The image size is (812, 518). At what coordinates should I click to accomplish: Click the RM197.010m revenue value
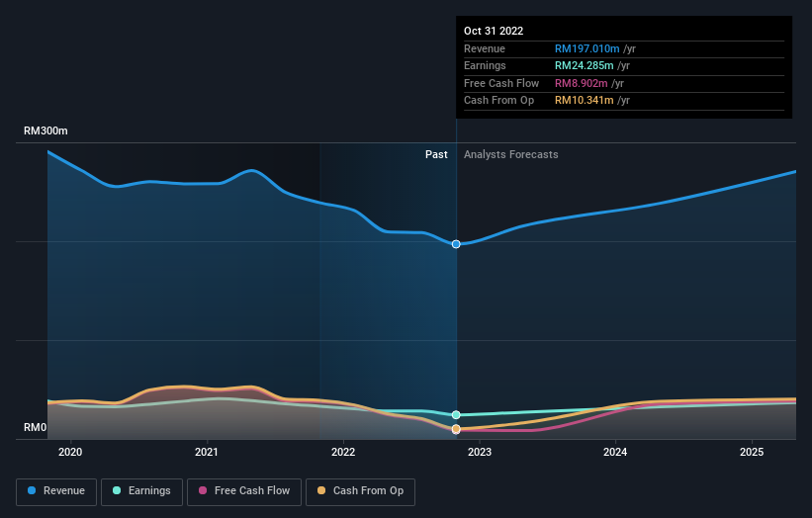pyautogui.click(x=587, y=48)
